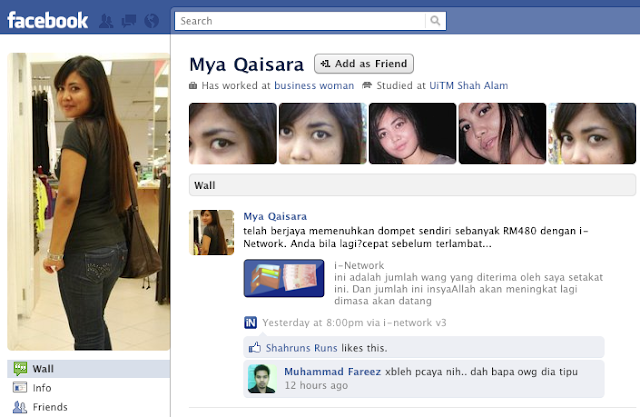640x417 pixels.
Task: Click Muhammad Fareez's comment avatar
Action: (x=262, y=379)
